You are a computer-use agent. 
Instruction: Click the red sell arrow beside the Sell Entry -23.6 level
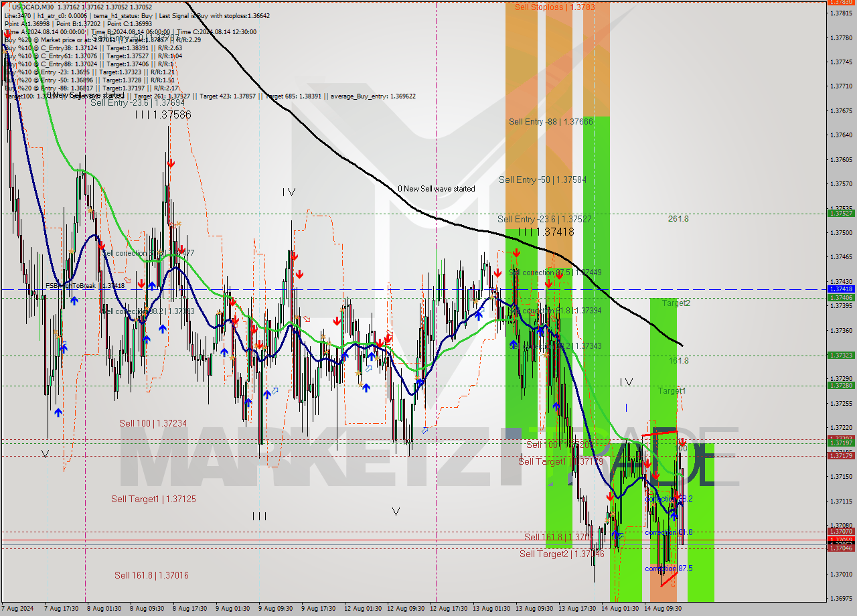pyautogui.click(x=517, y=254)
